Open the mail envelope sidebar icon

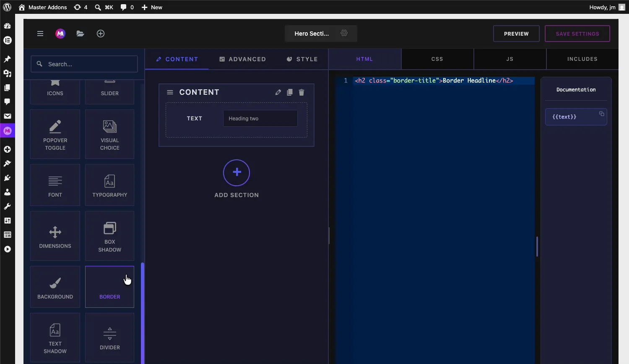click(x=7, y=116)
